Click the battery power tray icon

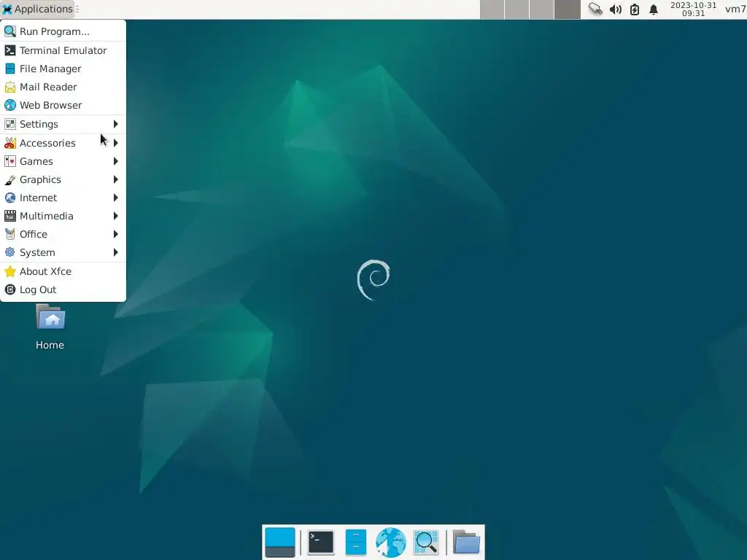[635, 9]
